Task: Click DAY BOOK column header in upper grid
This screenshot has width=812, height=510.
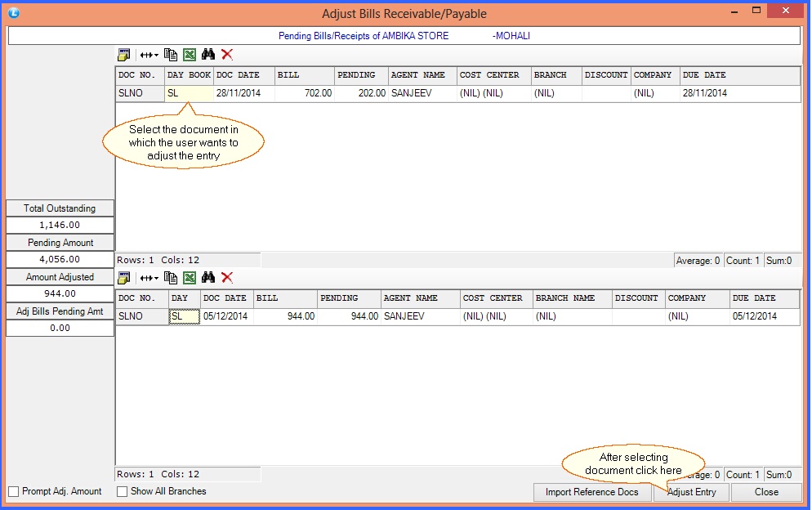Action: [189, 75]
